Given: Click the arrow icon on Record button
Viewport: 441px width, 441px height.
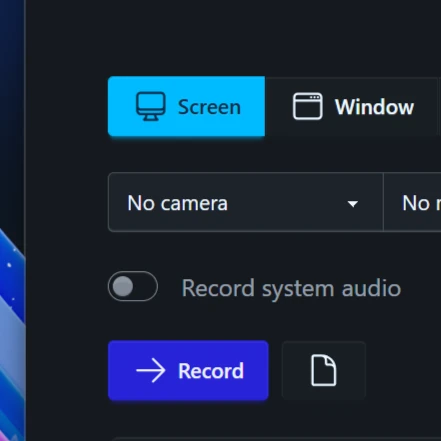Looking at the screenshot, I should click(x=151, y=370).
